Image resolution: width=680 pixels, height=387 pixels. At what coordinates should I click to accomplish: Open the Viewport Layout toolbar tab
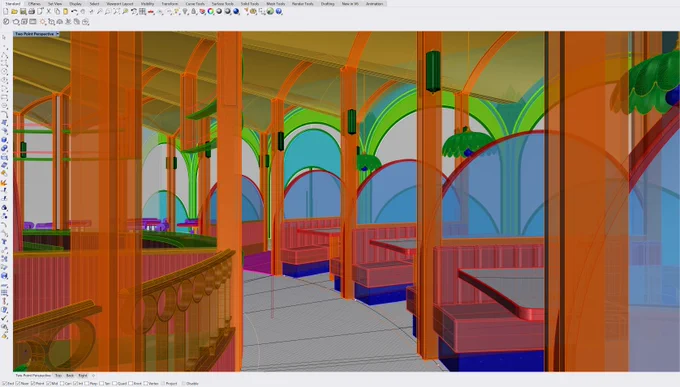click(120, 4)
